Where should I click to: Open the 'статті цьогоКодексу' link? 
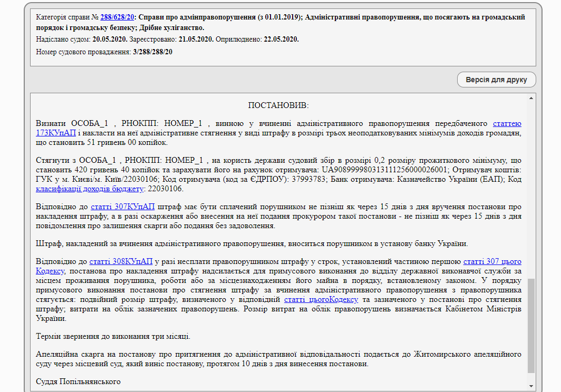pyautogui.click(x=321, y=299)
